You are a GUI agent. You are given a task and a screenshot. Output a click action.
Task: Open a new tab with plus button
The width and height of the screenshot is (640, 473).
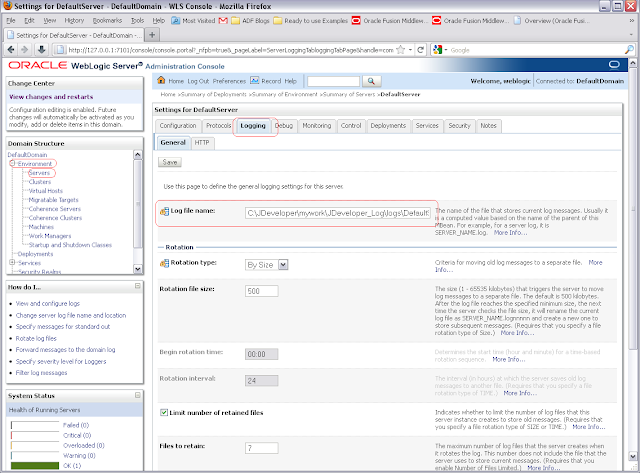coord(152,35)
